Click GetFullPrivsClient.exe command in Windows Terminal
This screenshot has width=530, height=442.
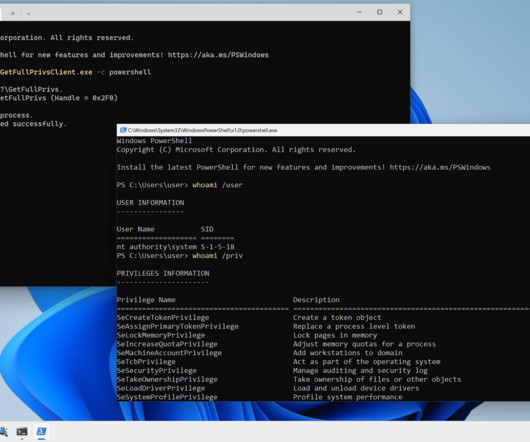(x=46, y=72)
